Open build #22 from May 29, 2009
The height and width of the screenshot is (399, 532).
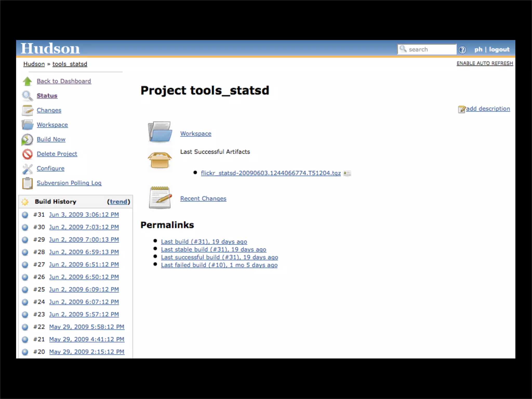[x=87, y=327]
